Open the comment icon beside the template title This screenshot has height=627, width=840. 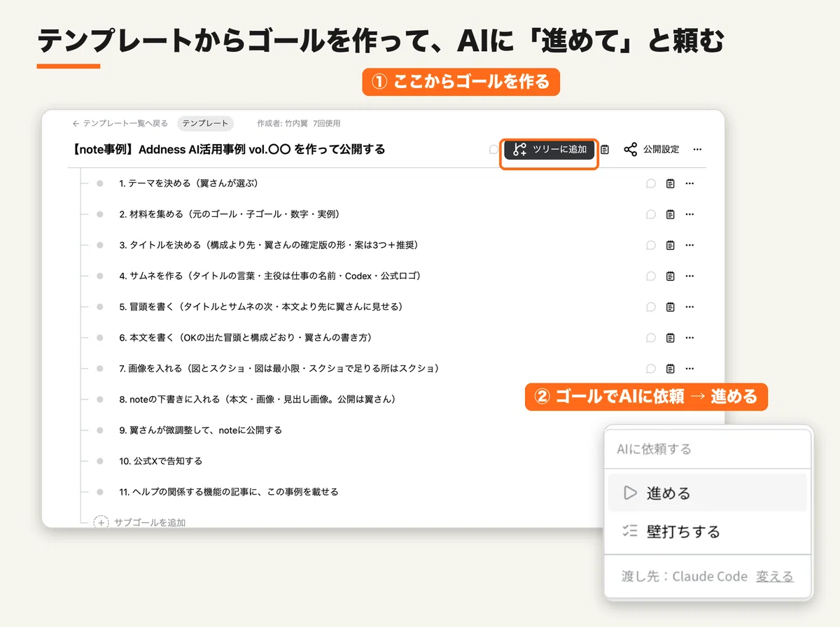493,150
